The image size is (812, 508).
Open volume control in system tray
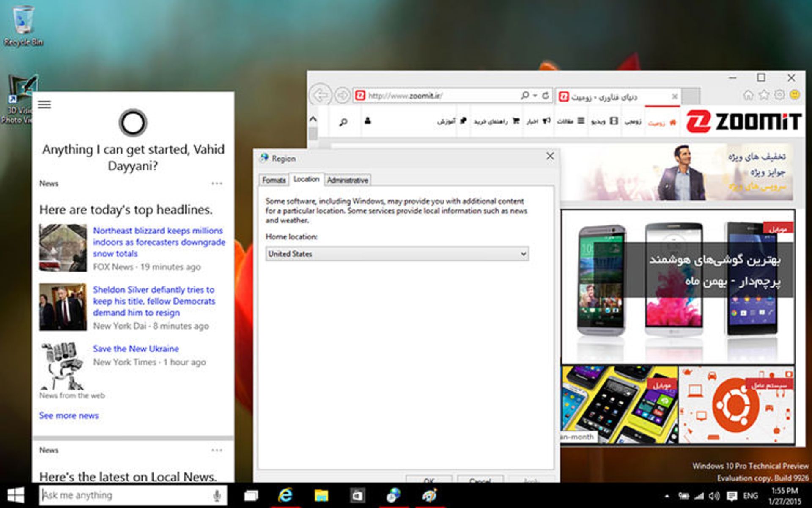tap(714, 496)
